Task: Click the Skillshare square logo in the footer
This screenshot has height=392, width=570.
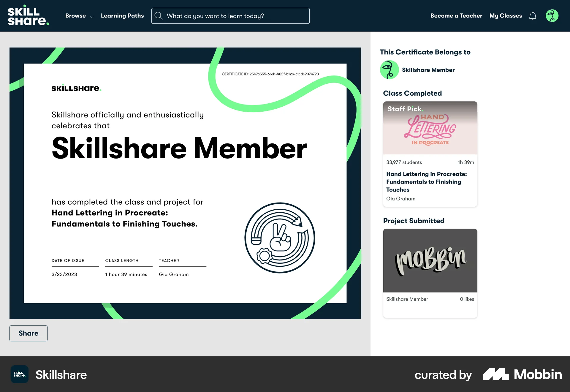Action: click(x=19, y=374)
